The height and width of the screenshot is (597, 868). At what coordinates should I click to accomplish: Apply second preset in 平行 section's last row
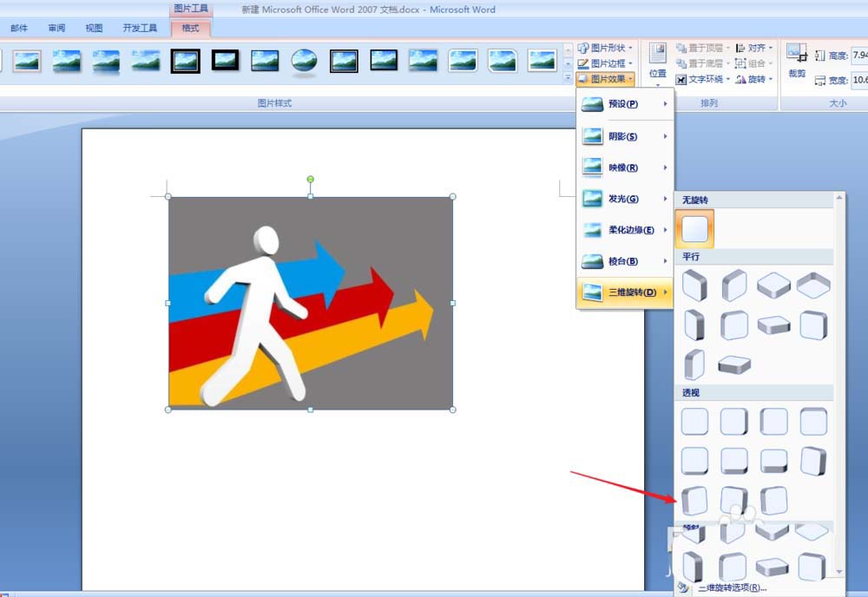click(734, 364)
